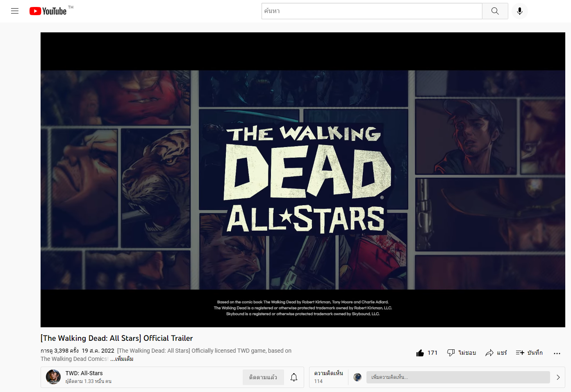Click the description snippet text
The height and width of the screenshot is (392, 571).
tap(166, 355)
